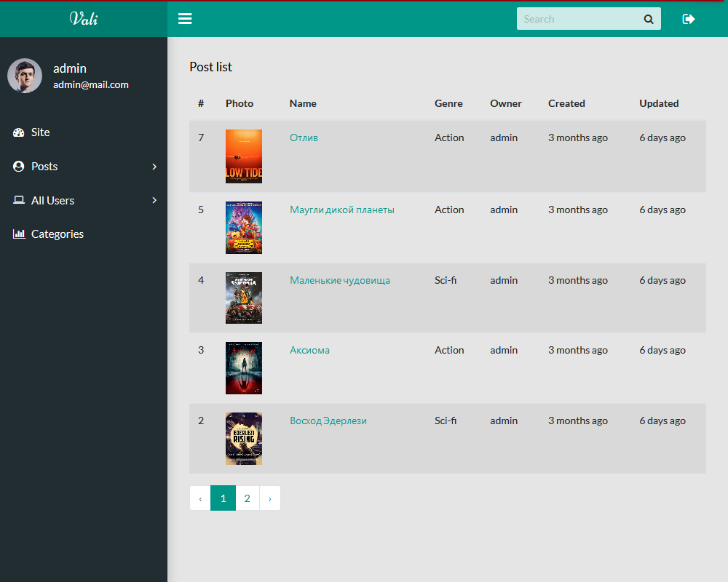Click the Post list heading
728x582 pixels.
coord(211,67)
